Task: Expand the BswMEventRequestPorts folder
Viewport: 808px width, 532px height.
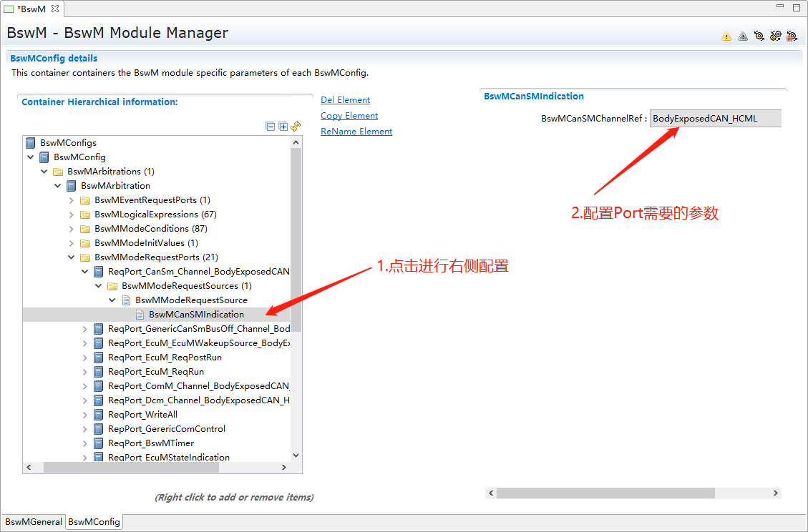Action: tap(72, 200)
